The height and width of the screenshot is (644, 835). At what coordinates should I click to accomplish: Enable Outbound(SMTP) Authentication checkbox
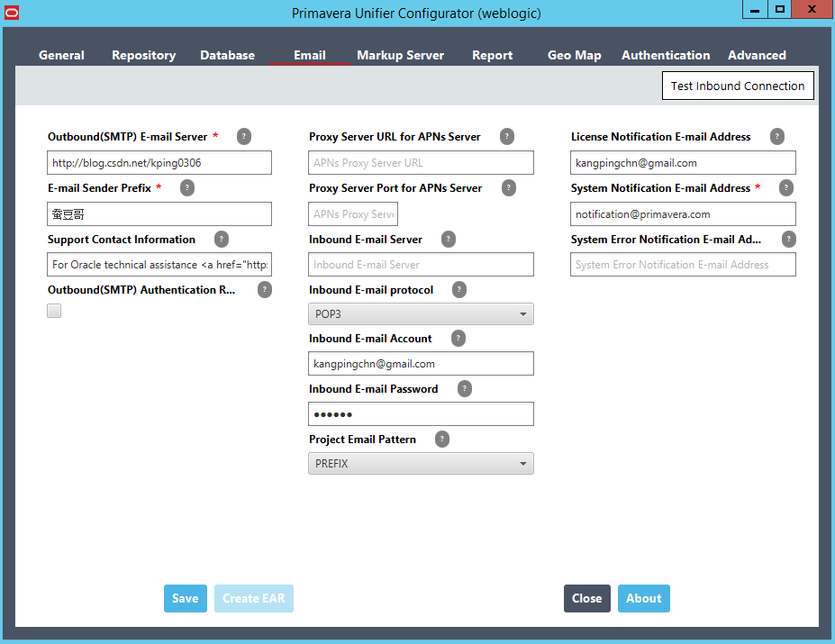[x=54, y=311]
